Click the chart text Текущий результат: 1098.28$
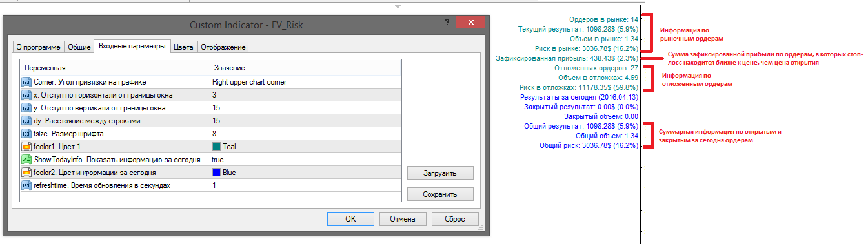Screen dimensions: 868x252 [578, 29]
